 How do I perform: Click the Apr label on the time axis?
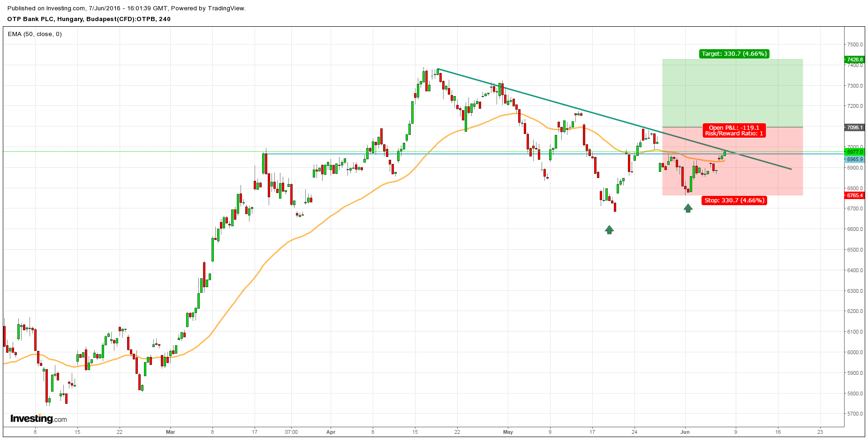[331, 432]
